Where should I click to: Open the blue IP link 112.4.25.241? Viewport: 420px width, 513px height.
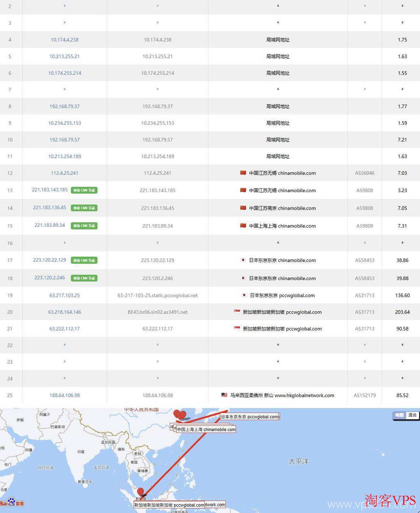[x=65, y=173]
